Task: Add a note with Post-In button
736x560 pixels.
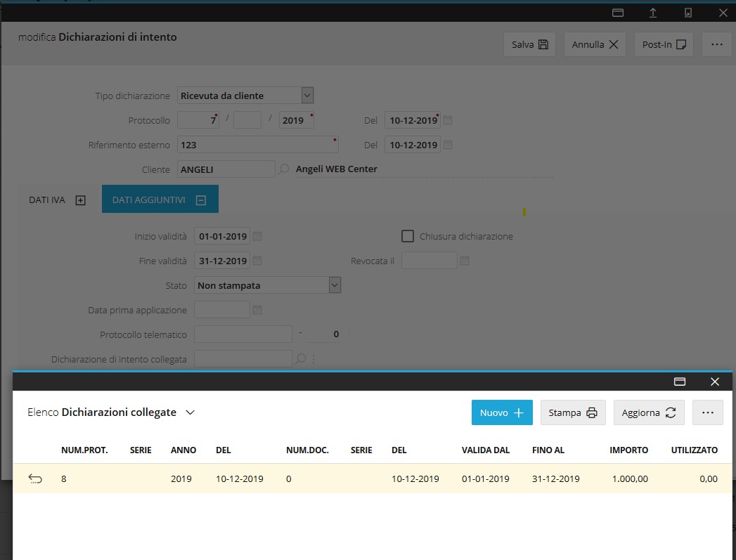Action: point(664,44)
